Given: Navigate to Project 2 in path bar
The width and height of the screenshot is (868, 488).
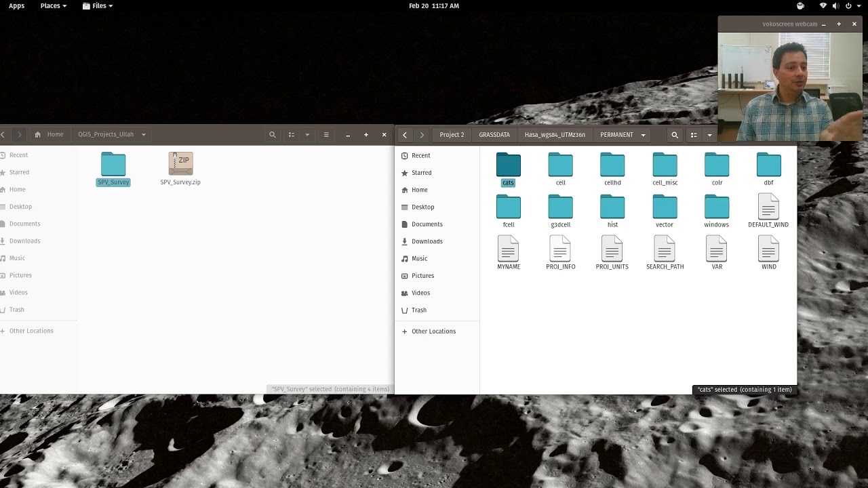Looking at the screenshot, I should (452, 135).
